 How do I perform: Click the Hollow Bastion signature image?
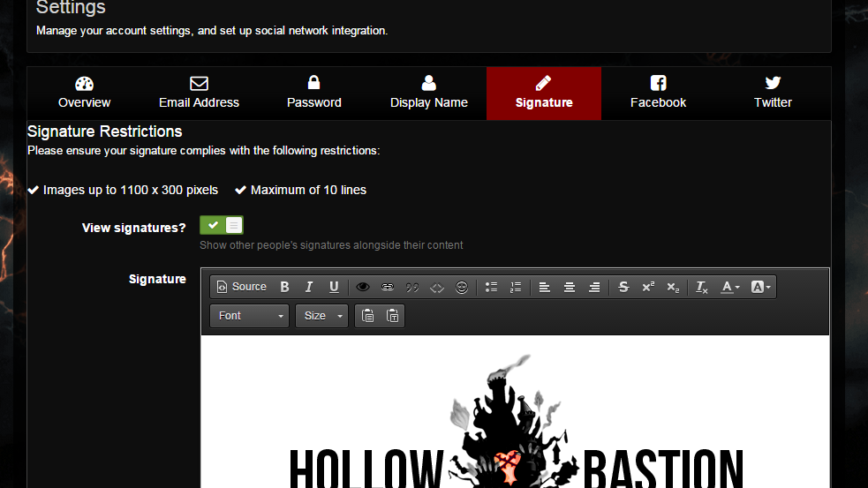(516, 422)
